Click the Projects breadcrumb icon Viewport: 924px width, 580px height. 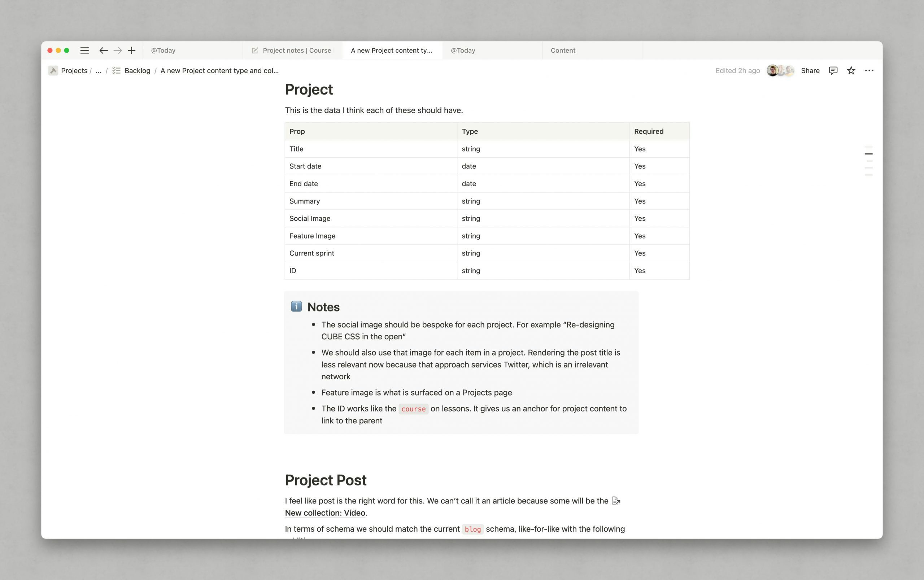pos(53,71)
